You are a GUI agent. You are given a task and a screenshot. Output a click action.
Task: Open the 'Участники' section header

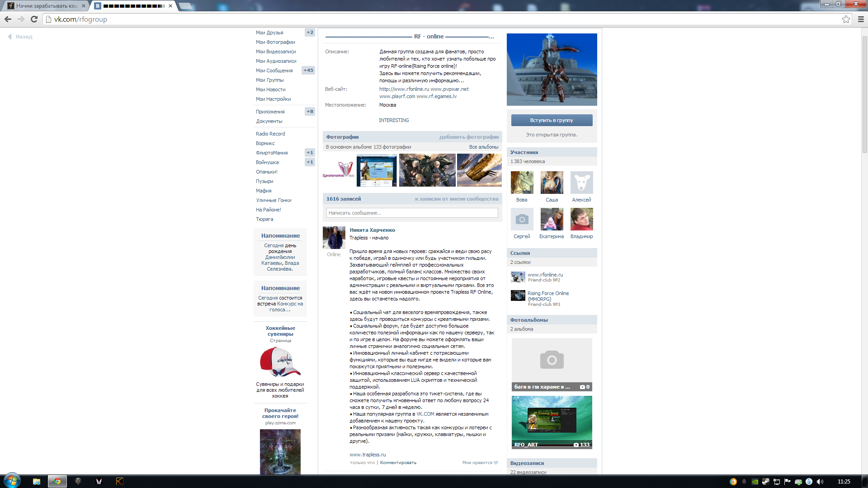[x=552, y=152]
